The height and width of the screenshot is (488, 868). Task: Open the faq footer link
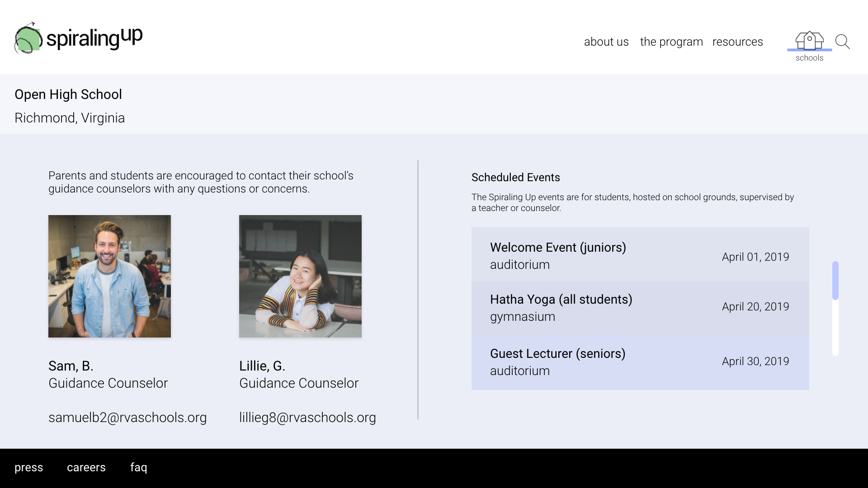pyautogui.click(x=139, y=467)
